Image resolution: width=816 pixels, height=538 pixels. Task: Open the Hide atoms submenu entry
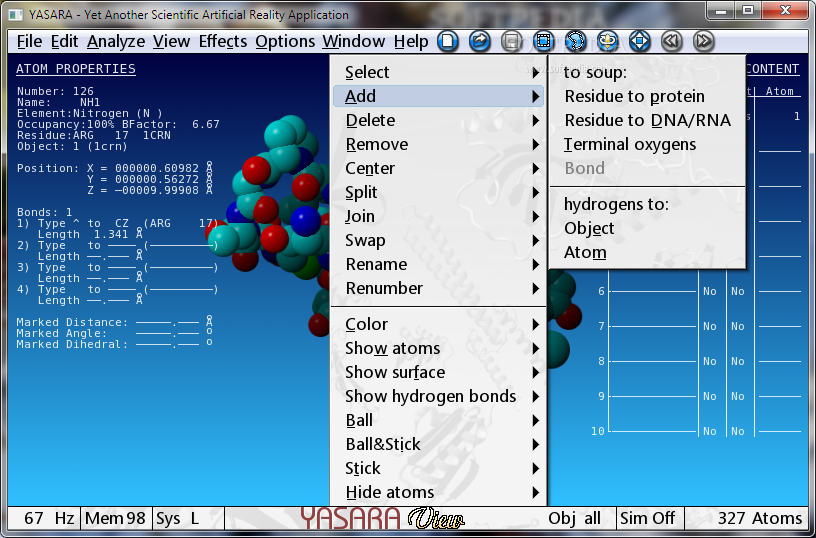[438, 492]
